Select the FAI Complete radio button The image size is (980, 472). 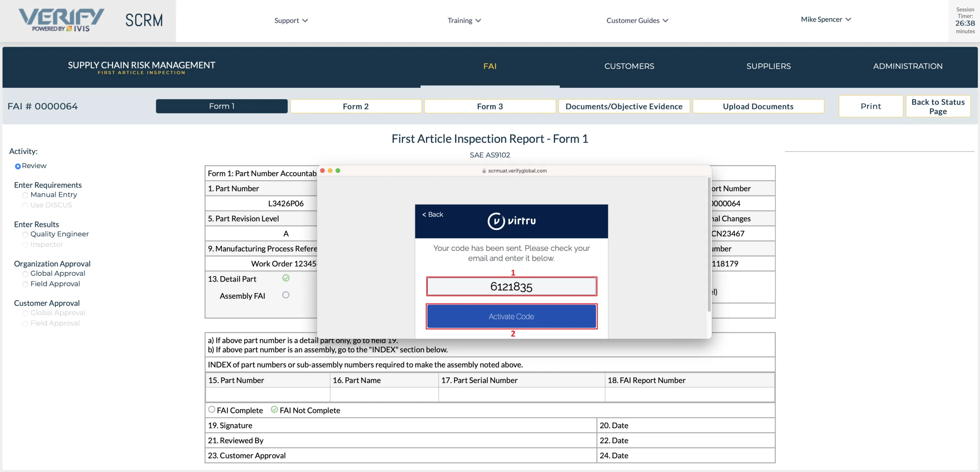point(212,409)
